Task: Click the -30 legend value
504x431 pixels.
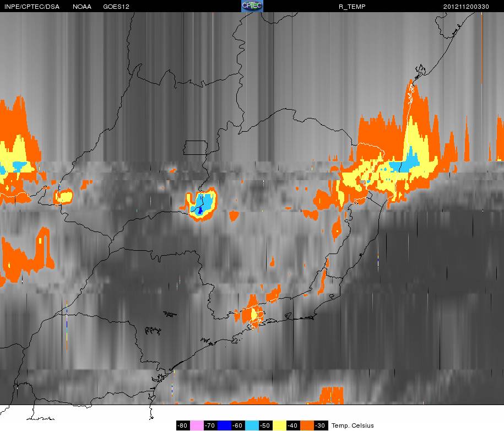Action: [x=321, y=425]
